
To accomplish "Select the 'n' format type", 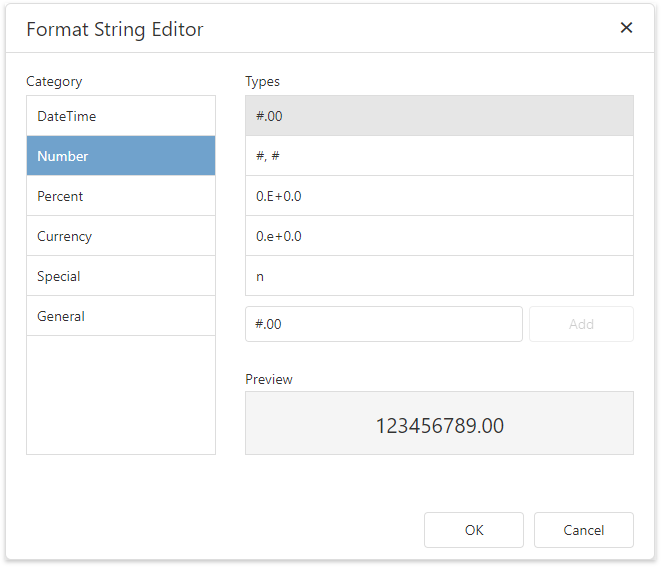I will click(438, 276).
